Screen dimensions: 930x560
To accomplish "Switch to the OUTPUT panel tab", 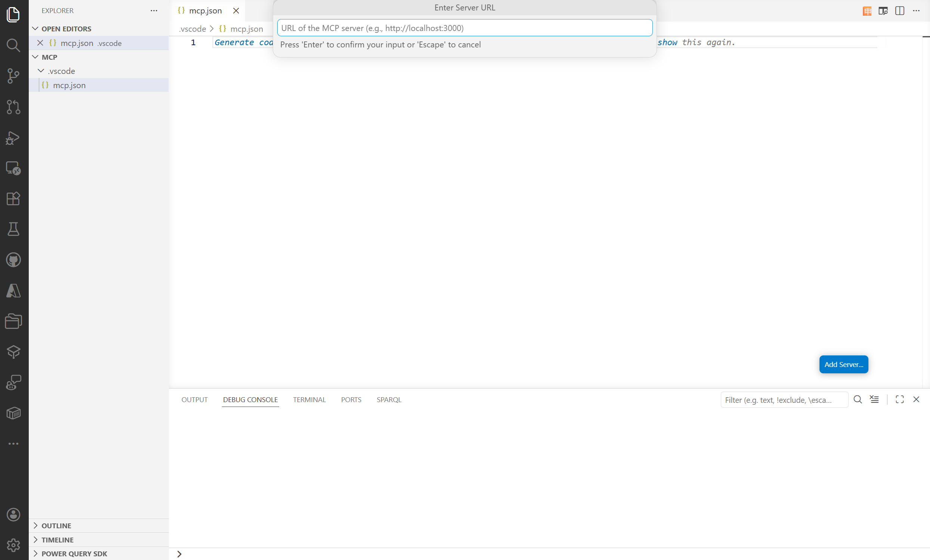I will click(194, 399).
